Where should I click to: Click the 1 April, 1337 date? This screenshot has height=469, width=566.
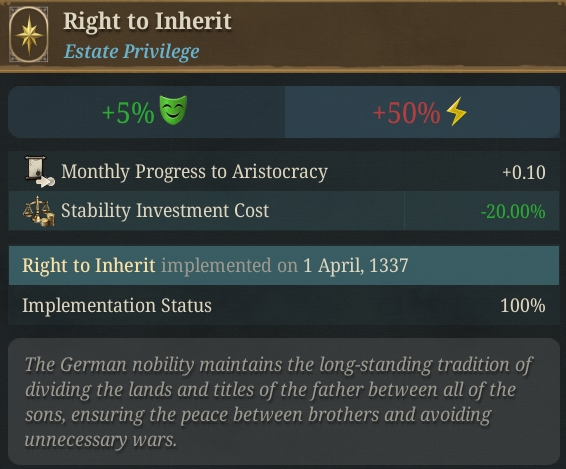[x=356, y=266]
